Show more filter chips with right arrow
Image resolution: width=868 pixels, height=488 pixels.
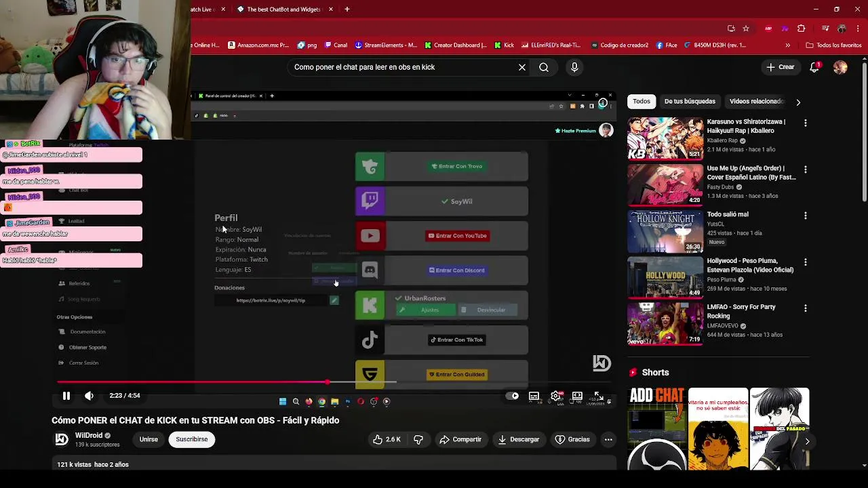pos(798,102)
